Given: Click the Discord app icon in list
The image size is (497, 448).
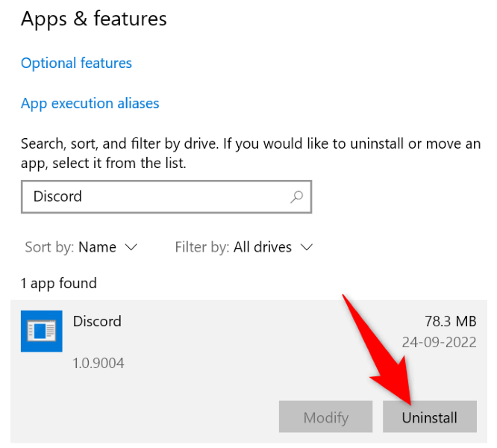Looking at the screenshot, I should pos(42,332).
